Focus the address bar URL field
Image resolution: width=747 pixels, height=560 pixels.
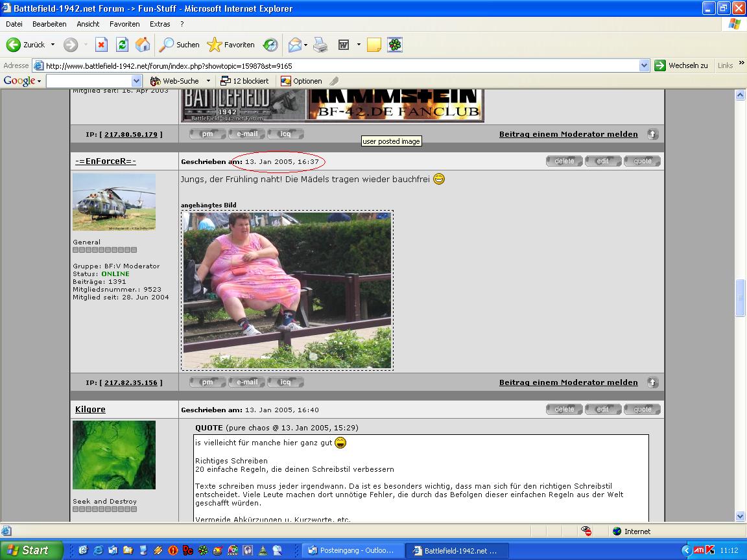coord(341,65)
